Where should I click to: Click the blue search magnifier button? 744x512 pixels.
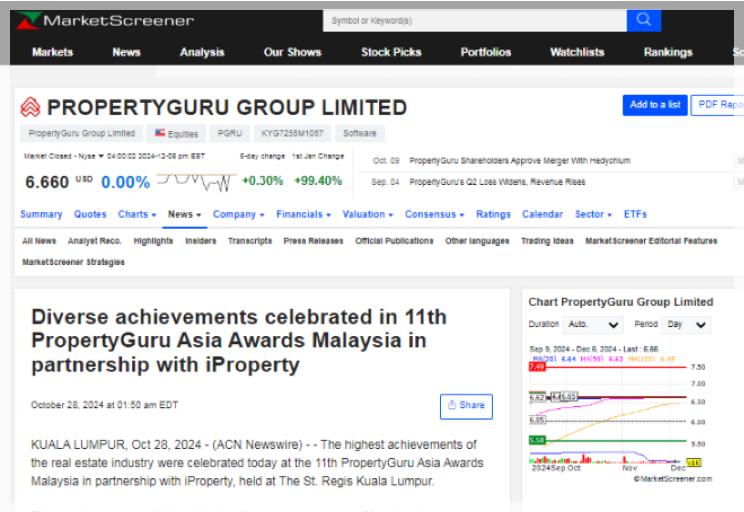(x=643, y=20)
